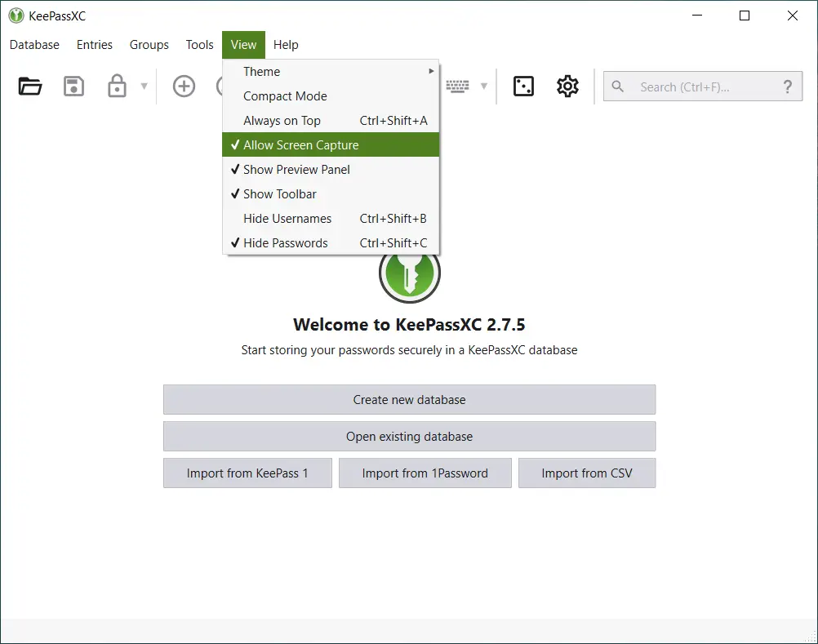Click the search help question mark
This screenshot has height=644, width=818.
tap(787, 86)
